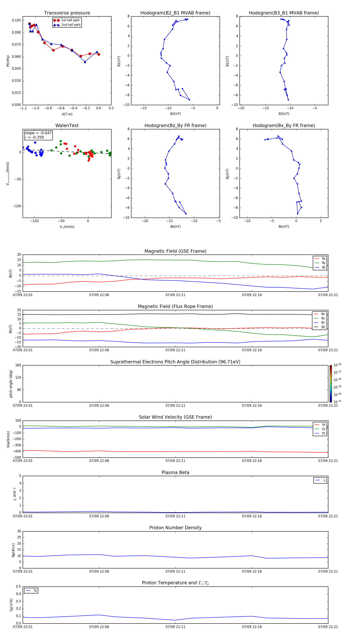The width and height of the screenshot is (351, 644).
Task: Click '07/09 22:11' tick under GSE magnetic field
Action: click(x=175, y=295)
